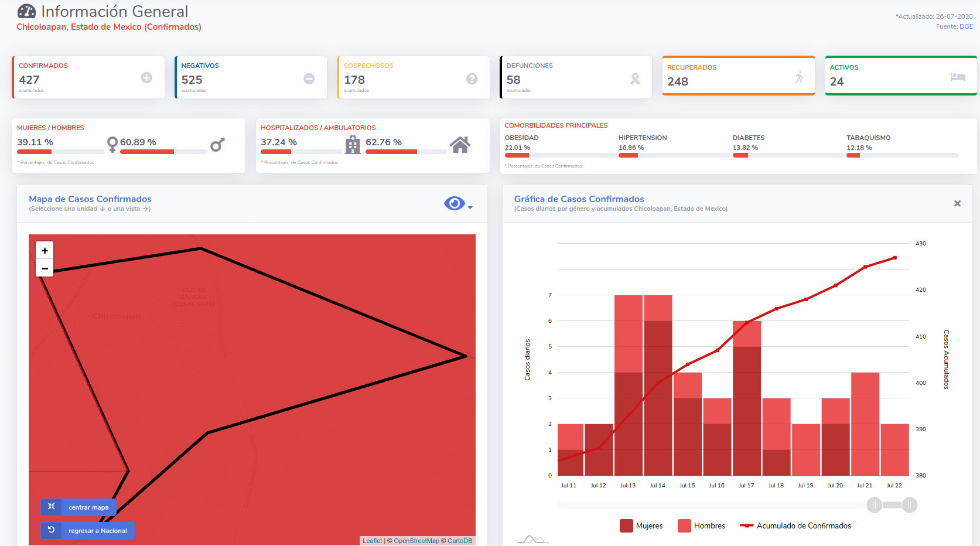This screenshot has height=546, width=980.
Task: Click the ribbon icon in Defunciones card
Action: (x=635, y=79)
